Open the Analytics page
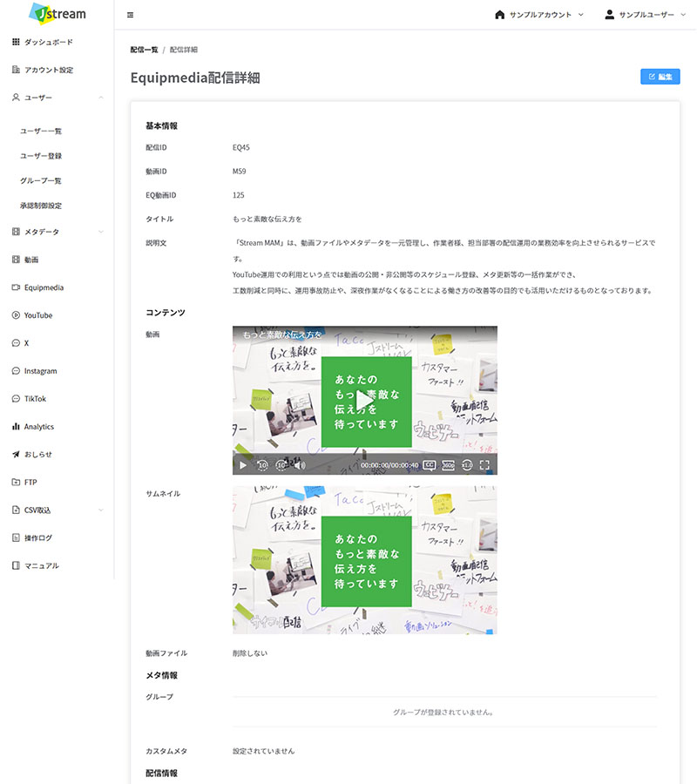697x784 pixels. click(39, 427)
